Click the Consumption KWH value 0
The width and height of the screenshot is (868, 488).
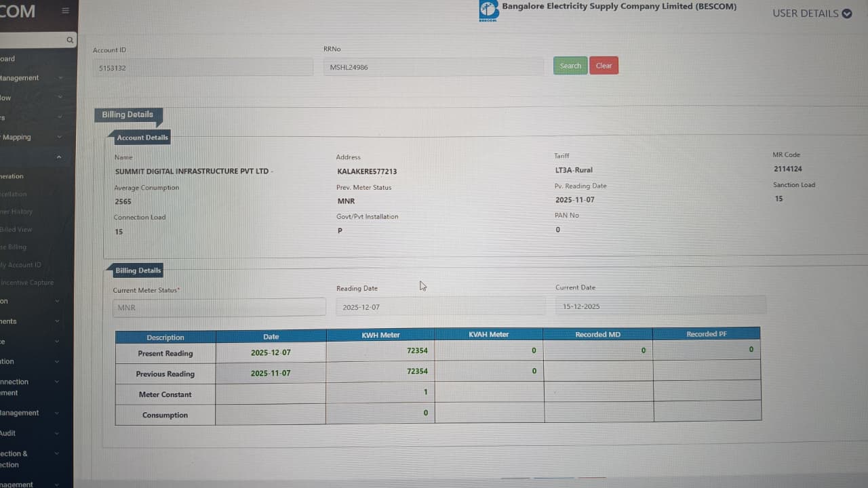(x=426, y=413)
